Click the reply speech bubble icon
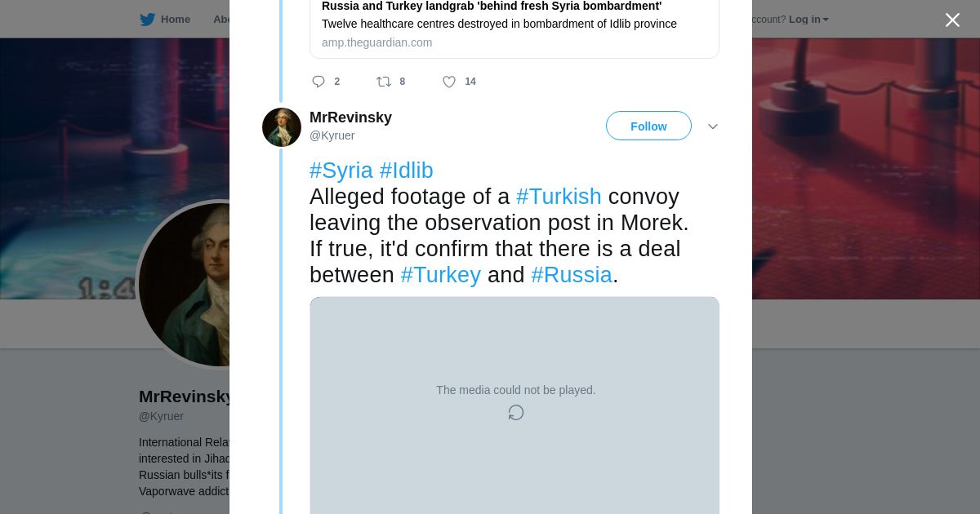 click(318, 82)
